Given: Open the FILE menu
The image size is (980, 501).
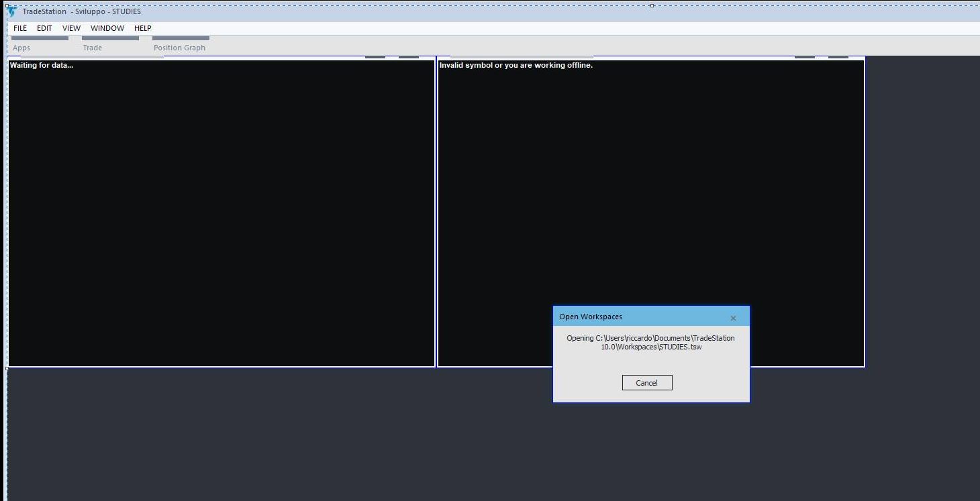Looking at the screenshot, I should click(x=20, y=28).
